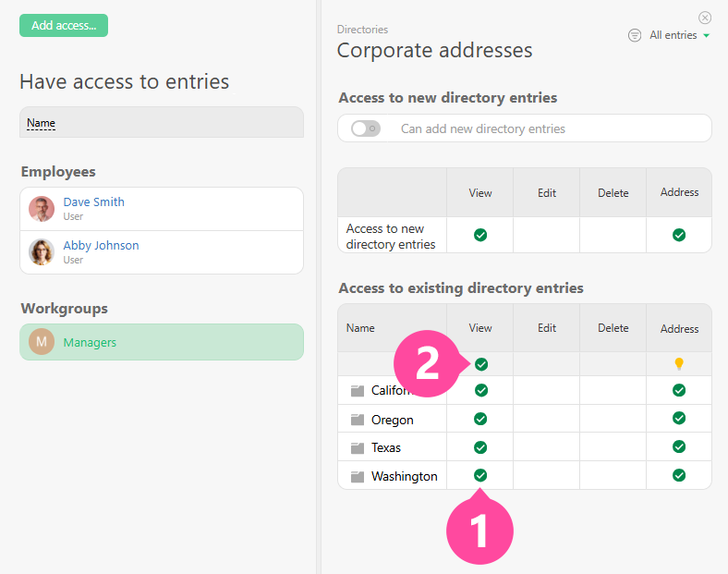
Task: Toggle View checkmark for Oregon folder
Action: [x=480, y=419]
